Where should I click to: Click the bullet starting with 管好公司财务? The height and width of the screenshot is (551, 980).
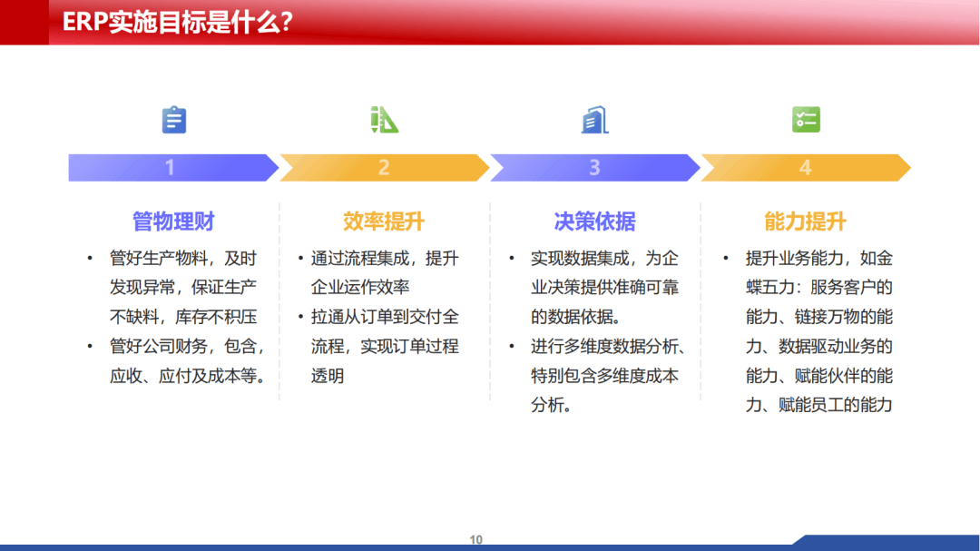coord(188,360)
